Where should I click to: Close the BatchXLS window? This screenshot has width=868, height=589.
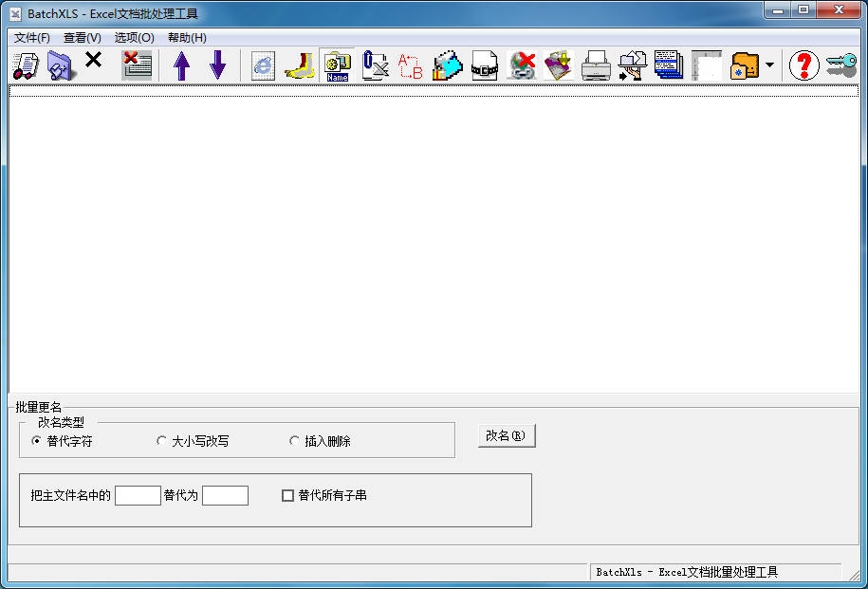click(839, 10)
